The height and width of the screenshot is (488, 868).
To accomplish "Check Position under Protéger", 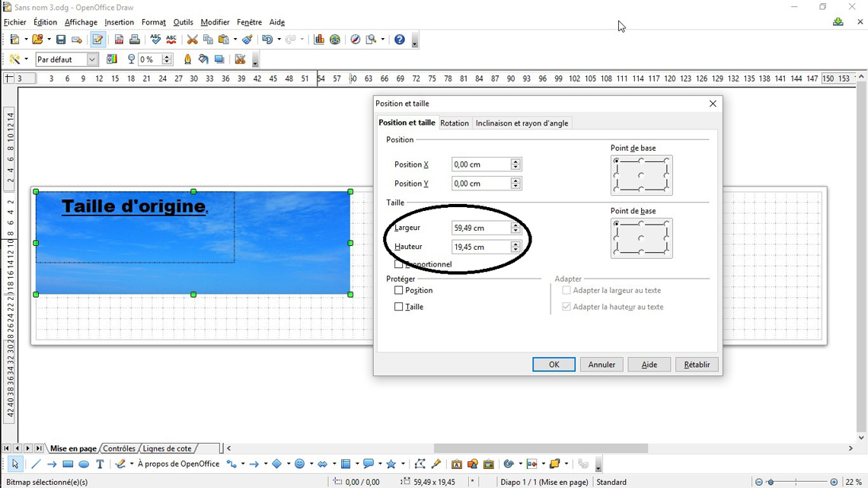I will pos(398,290).
